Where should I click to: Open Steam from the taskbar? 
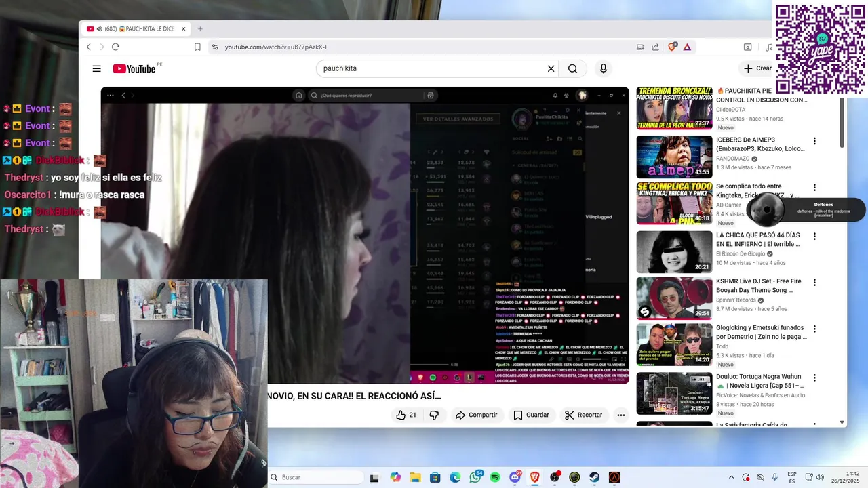(594, 477)
